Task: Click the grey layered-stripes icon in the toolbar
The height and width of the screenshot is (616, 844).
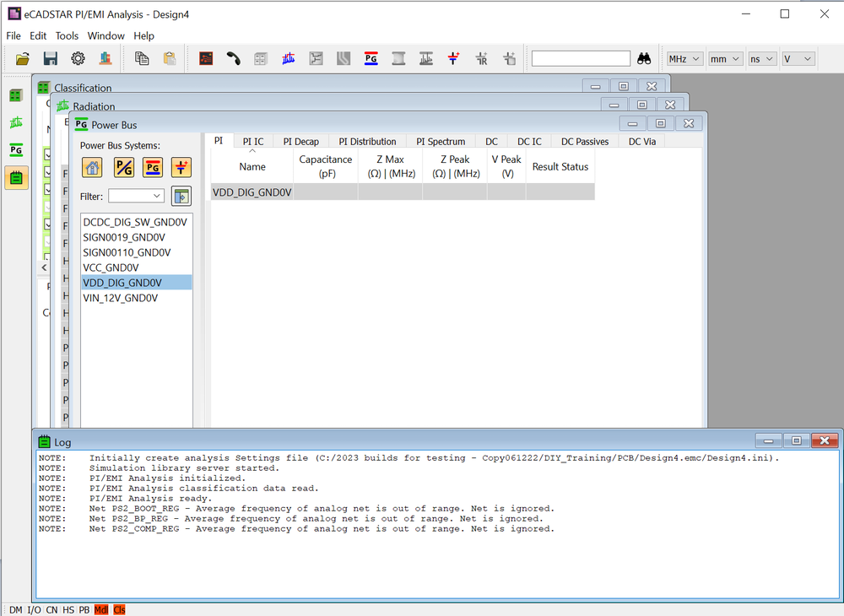Action: 344,58
